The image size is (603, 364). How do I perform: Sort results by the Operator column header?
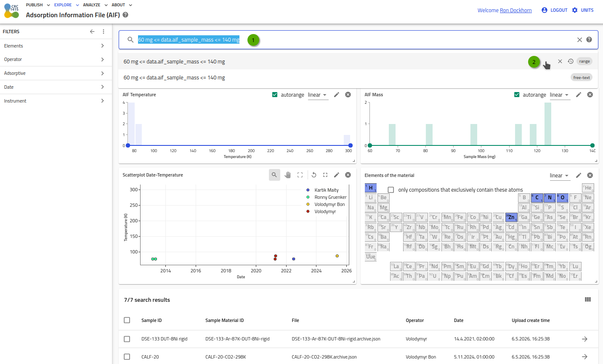414,320
